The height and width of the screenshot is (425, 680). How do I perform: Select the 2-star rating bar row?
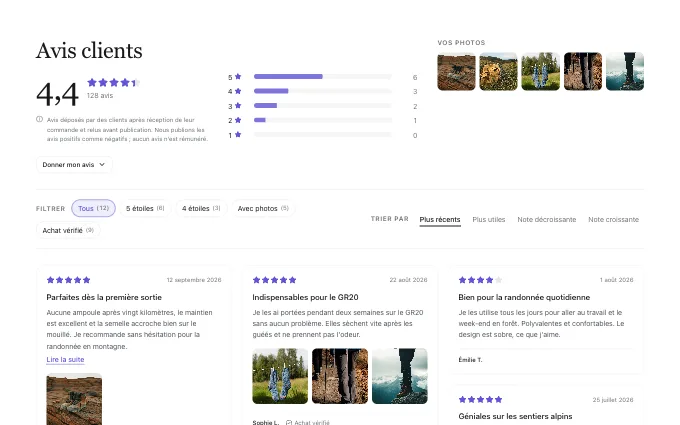tap(323, 120)
